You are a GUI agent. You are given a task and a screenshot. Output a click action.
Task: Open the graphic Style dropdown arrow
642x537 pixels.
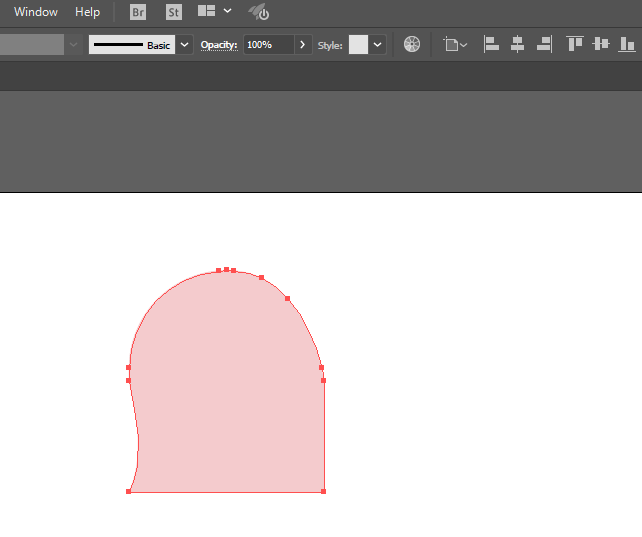click(x=378, y=45)
